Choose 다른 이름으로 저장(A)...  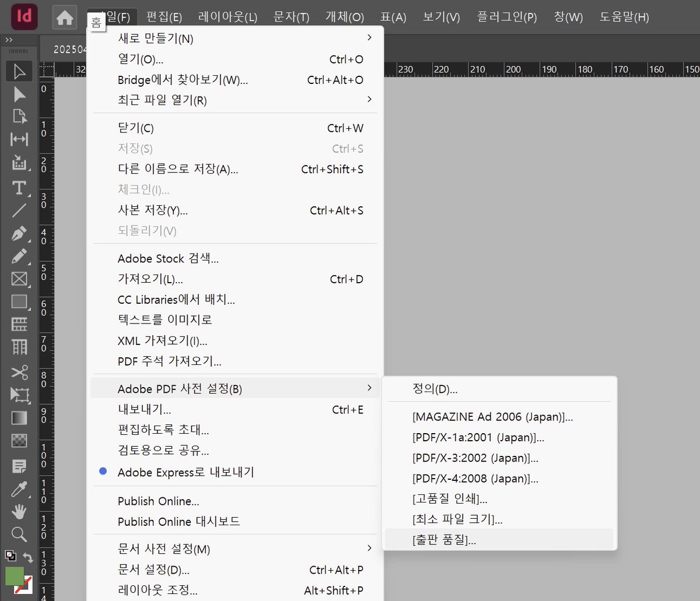(x=235, y=170)
